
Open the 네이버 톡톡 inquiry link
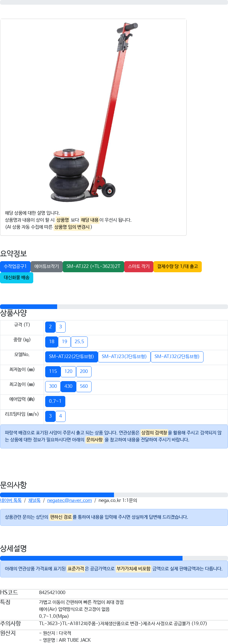tap(11, 500)
